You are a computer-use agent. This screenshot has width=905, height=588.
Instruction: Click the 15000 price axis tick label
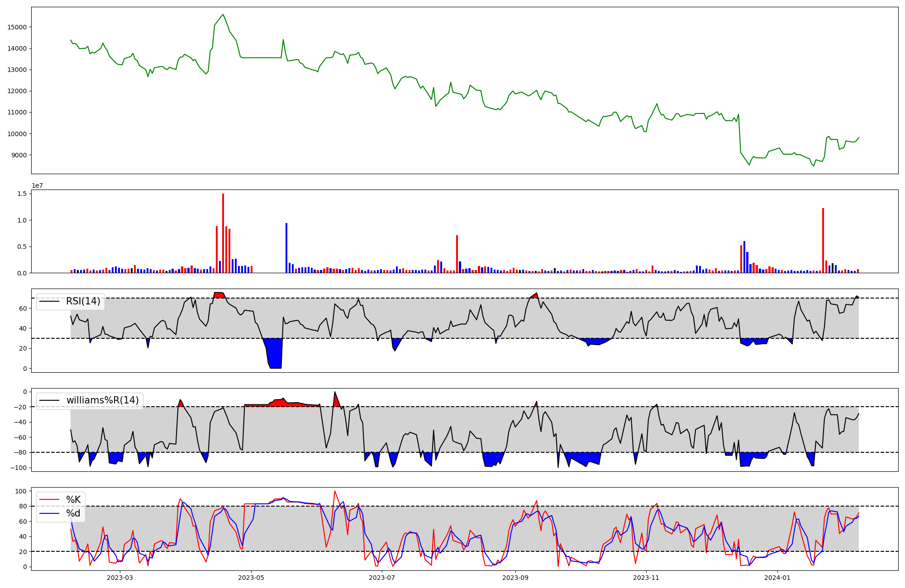tap(17, 27)
